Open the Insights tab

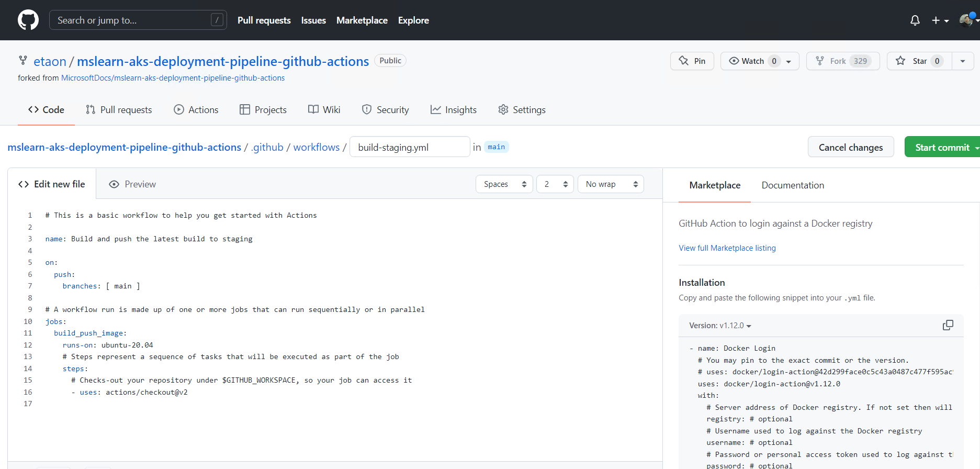pyautogui.click(x=454, y=109)
